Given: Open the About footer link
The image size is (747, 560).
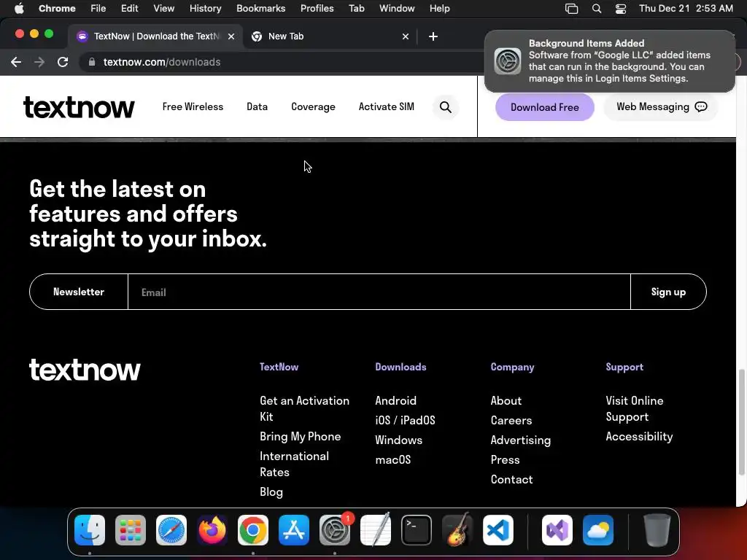Looking at the screenshot, I should [x=506, y=400].
